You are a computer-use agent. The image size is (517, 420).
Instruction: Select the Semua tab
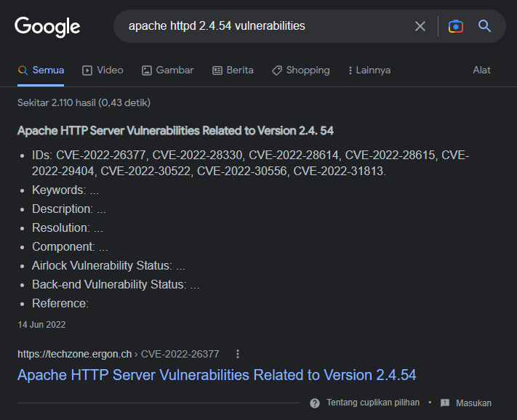[41, 70]
